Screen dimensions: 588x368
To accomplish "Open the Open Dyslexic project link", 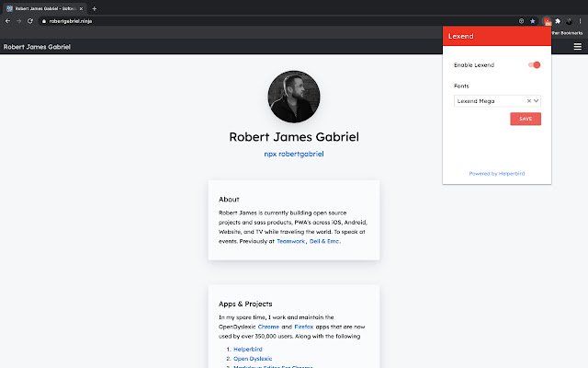I will 253,359.
